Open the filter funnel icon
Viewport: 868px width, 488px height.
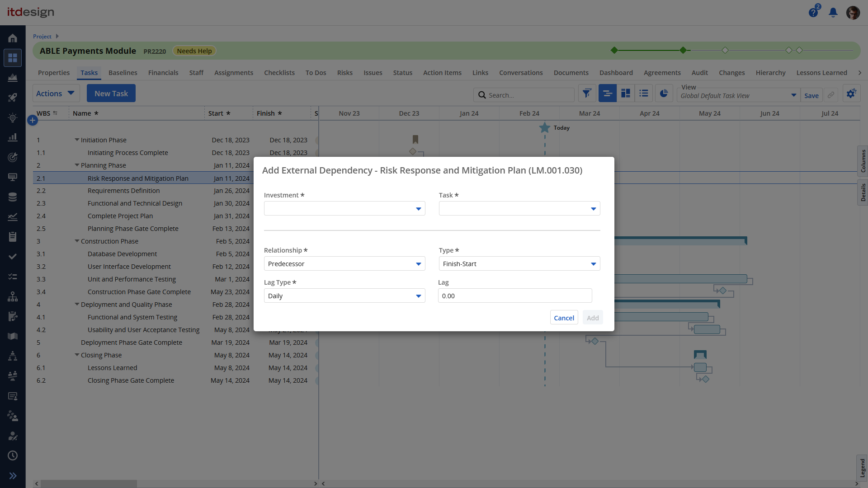(587, 94)
